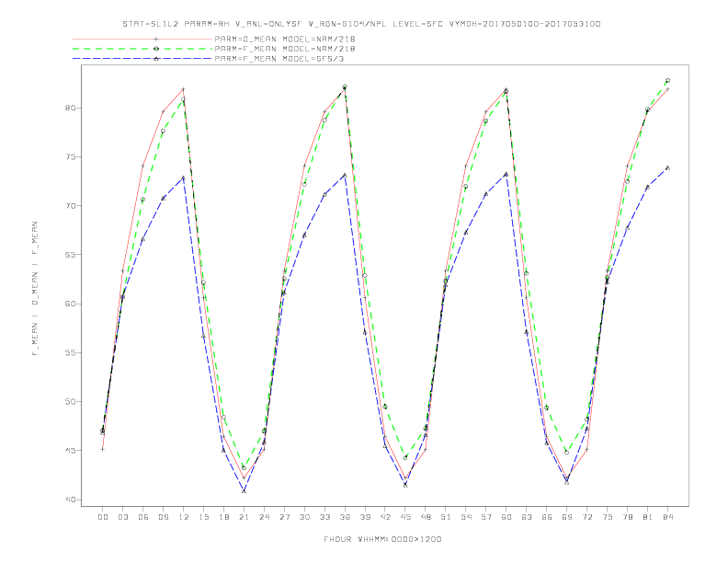Click forecast hour label 36 on x-axis
The height and width of the screenshot is (563, 728).
345,517
